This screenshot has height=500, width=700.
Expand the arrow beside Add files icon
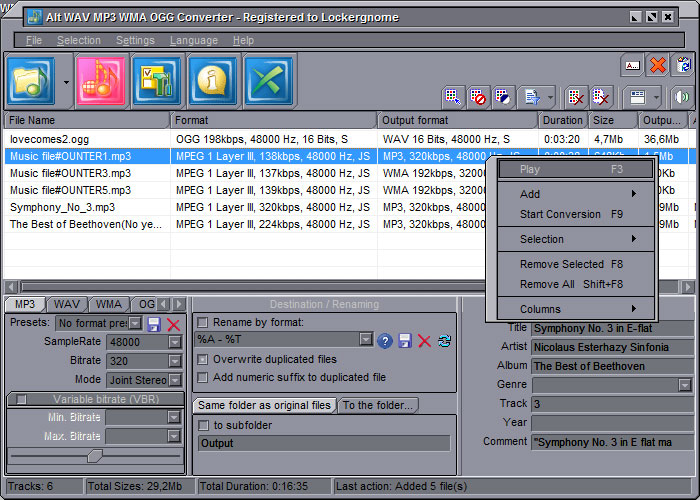pyautogui.click(x=66, y=82)
